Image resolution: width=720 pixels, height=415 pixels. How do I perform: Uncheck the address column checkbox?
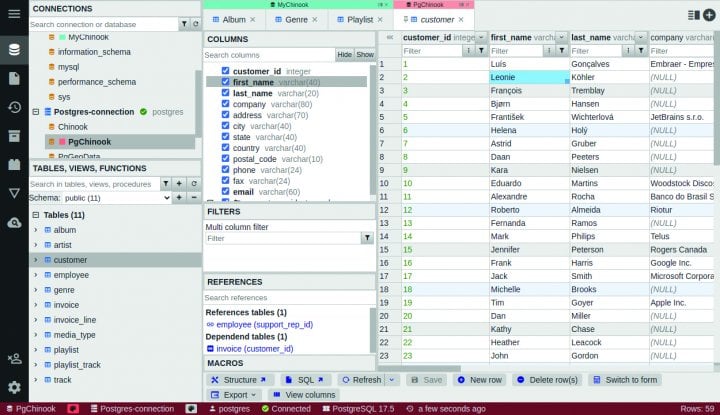225,115
